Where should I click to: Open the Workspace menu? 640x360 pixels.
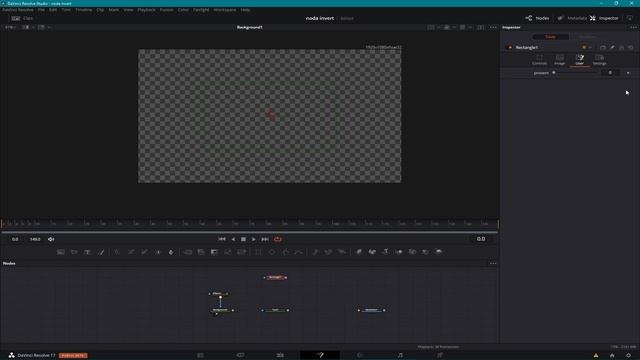pos(225,10)
